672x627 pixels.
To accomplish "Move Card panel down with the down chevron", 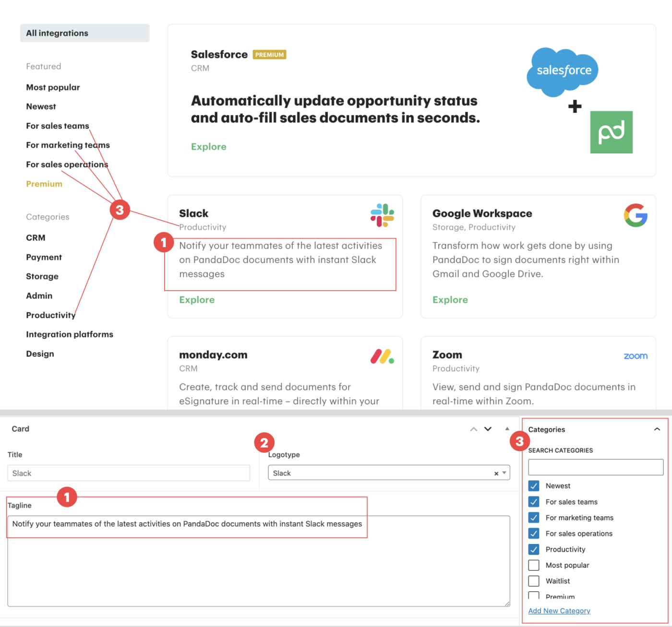I will click(488, 429).
